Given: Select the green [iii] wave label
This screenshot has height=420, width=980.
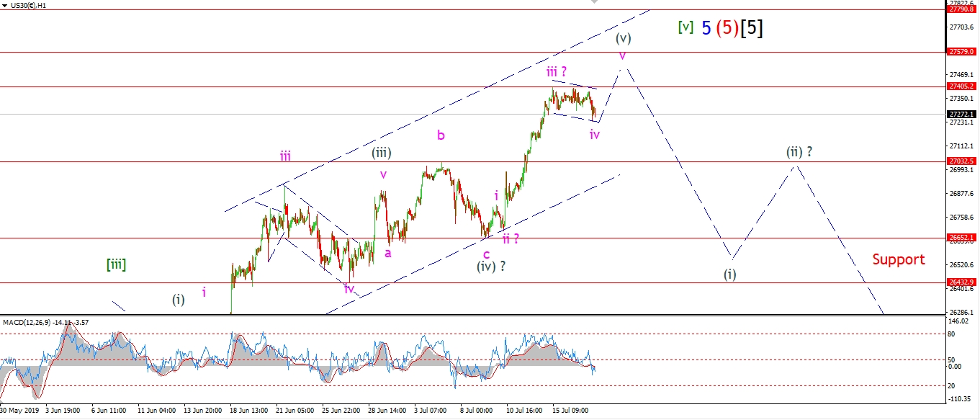Looking at the screenshot, I should [x=116, y=264].
